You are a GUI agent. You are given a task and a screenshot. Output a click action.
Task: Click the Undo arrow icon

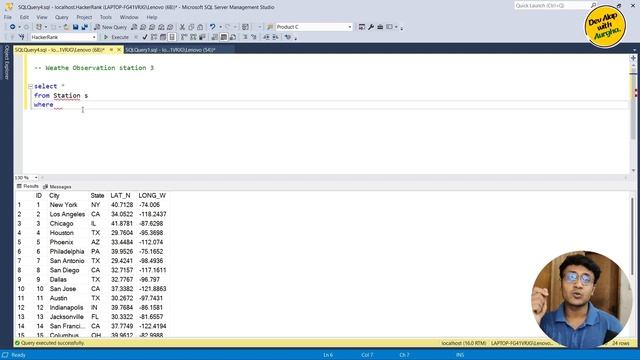click(212, 27)
